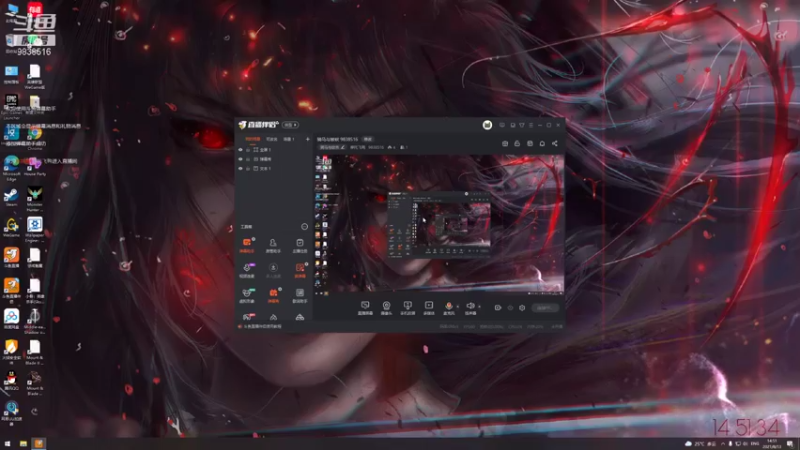Toggle the lock on the middle source row
This screenshot has height=450, width=800.
click(x=248, y=159)
